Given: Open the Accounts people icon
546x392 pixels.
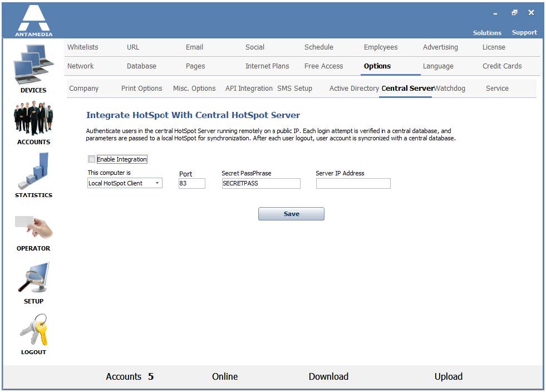Looking at the screenshot, I should pyautogui.click(x=33, y=118).
